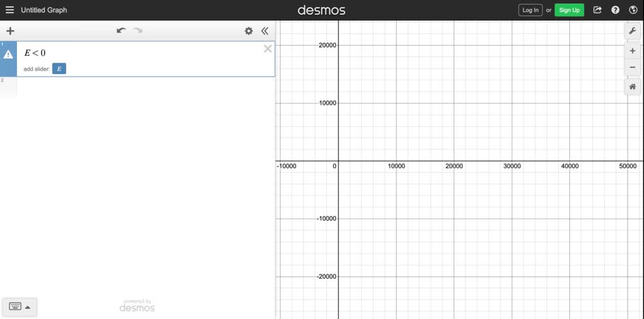The image size is (644, 319).
Task: Redo the last action
Action: (138, 31)
